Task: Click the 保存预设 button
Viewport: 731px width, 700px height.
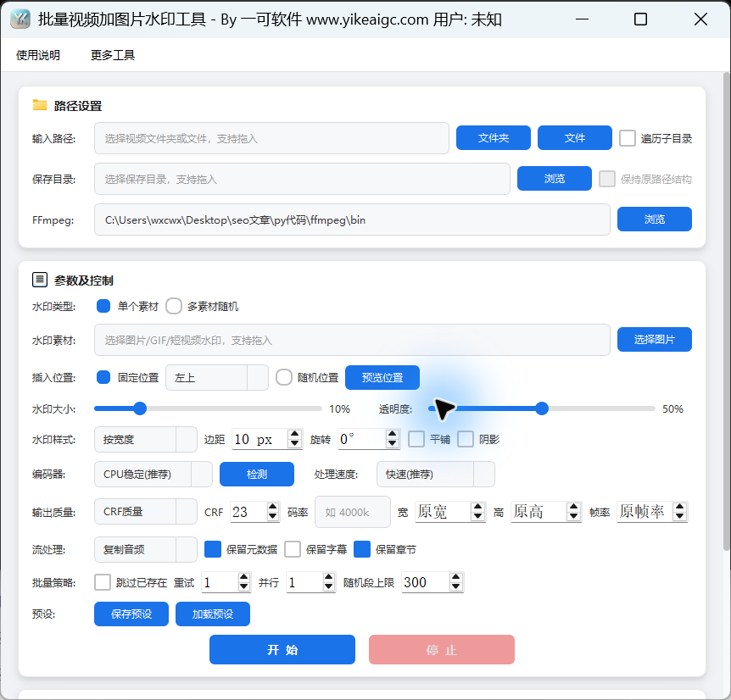Action: click(131, 614)
